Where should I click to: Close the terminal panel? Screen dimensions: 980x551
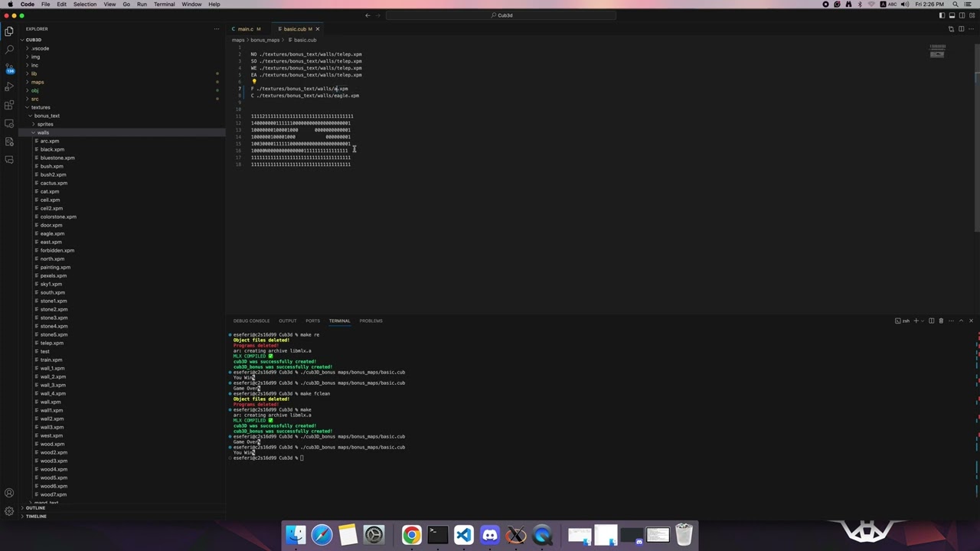(x=971, y=321)
